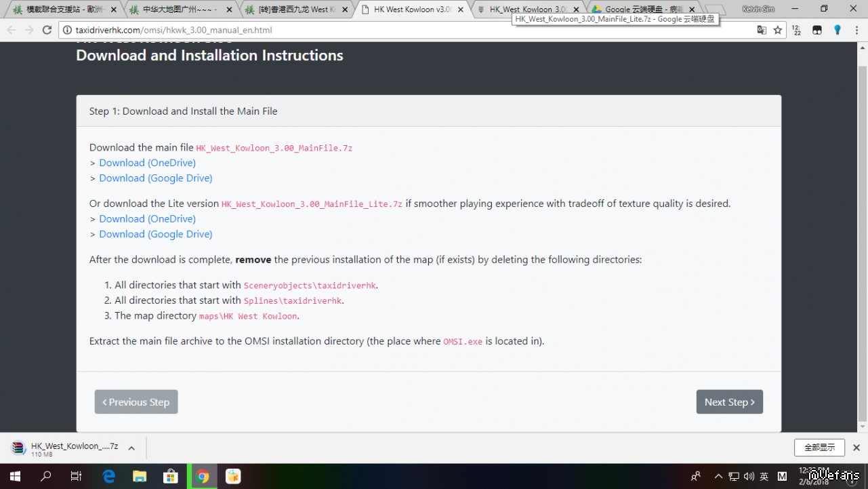Switch to the 中华大地图广州 tab

tap(180, 9)
